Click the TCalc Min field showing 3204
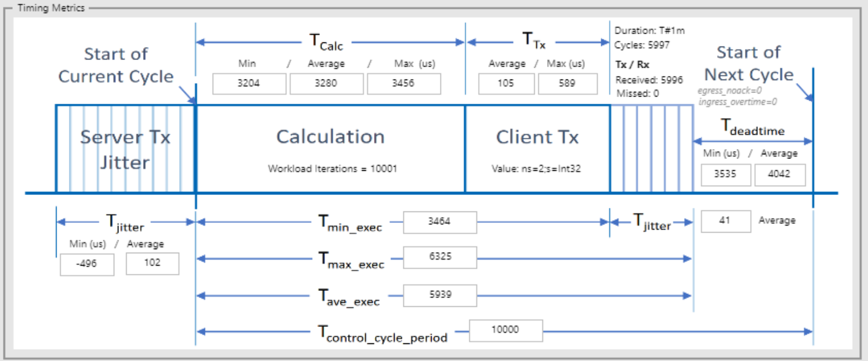 [x=249, y=84]
